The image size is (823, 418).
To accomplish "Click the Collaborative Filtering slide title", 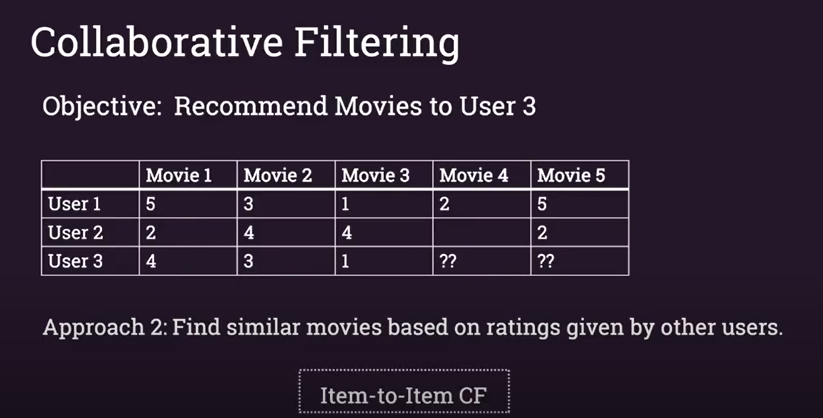I will click(245, 43).
